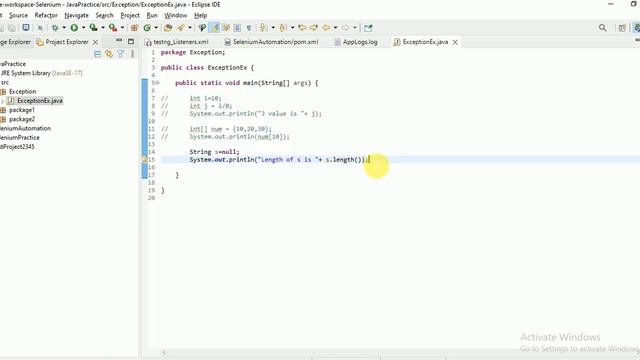
Task: Close the ExceptionEx.java editor tab
Action: [455, 42]
